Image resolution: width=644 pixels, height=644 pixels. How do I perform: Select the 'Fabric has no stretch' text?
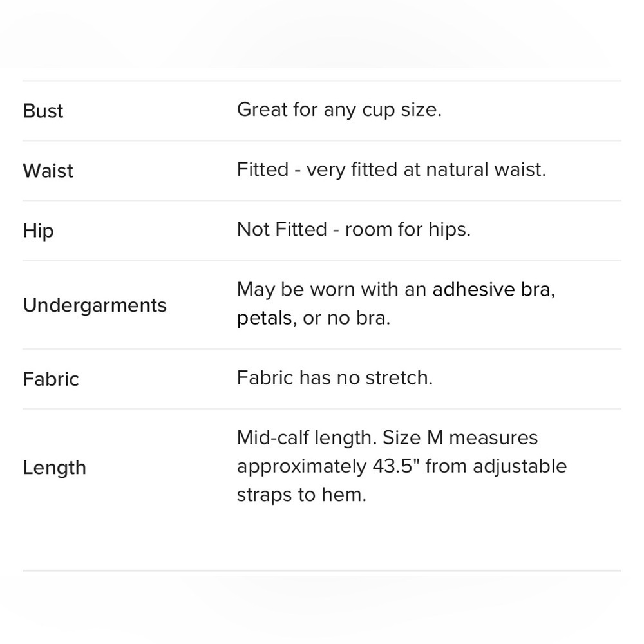click(x=335, y=378)
